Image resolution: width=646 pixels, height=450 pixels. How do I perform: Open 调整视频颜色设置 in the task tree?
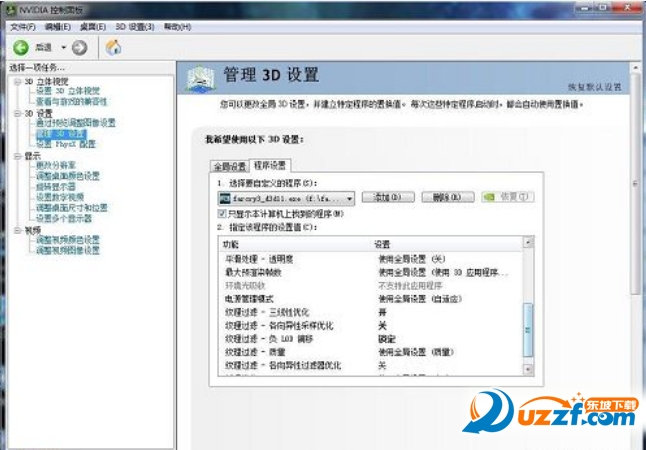pyautogui.click(x=68, y=240)
